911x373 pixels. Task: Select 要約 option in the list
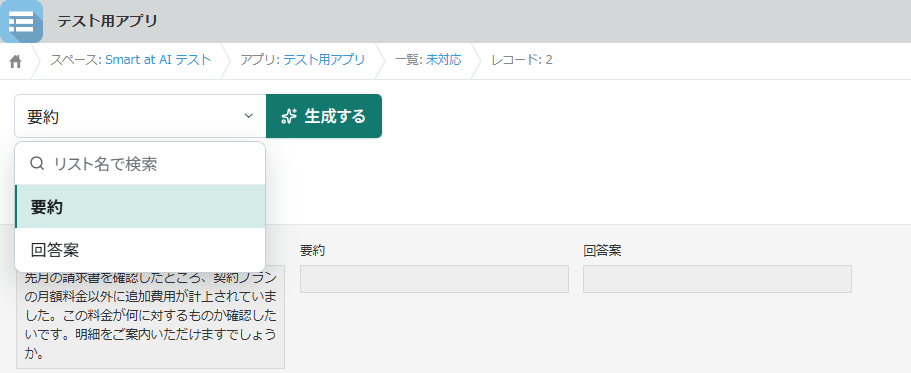pos(140,206)
